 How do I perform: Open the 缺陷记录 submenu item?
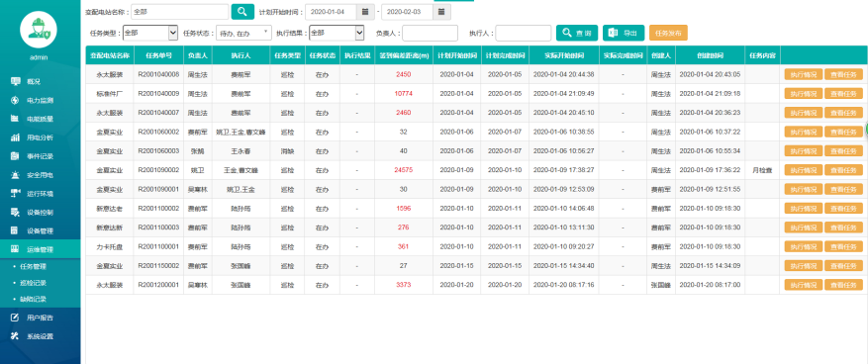coord(33,300)
